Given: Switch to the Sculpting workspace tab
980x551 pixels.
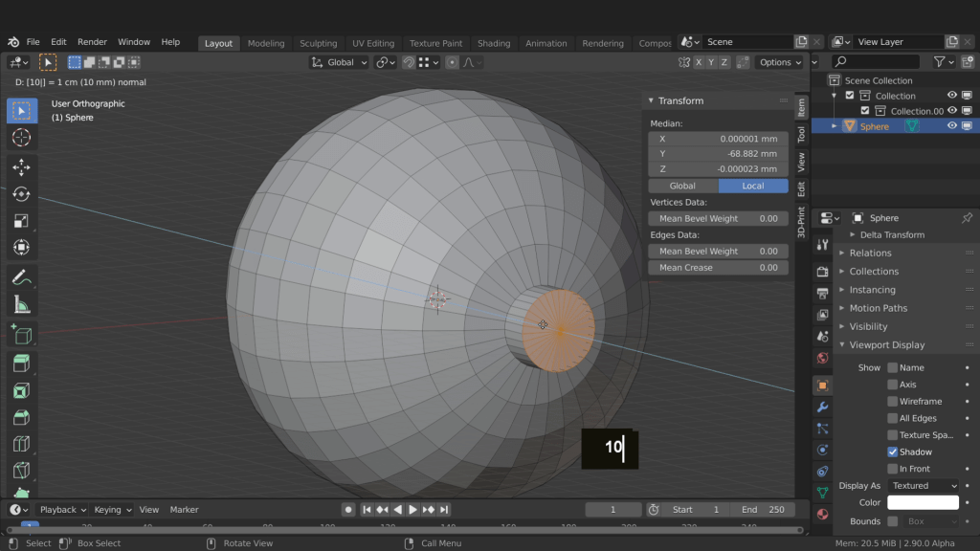Looking at the screenshot, I should pyautogui.click(x=318, y=43).
